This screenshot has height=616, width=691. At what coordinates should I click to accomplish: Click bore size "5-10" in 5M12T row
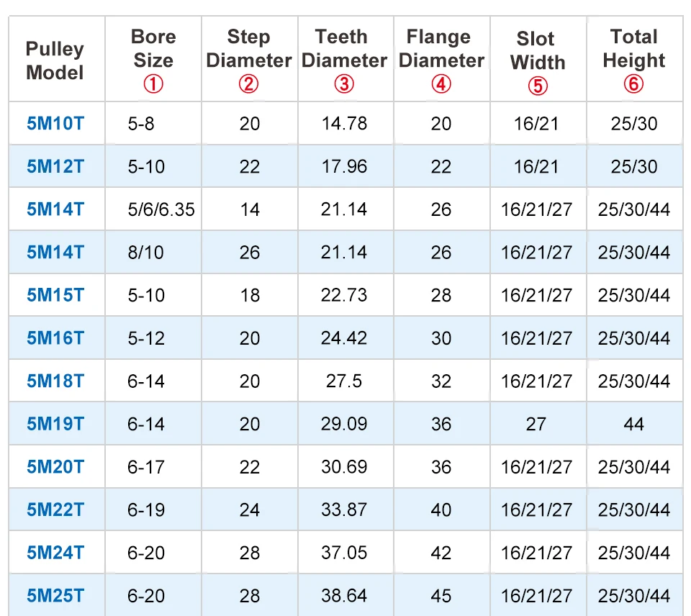click(x=146, y=167)
